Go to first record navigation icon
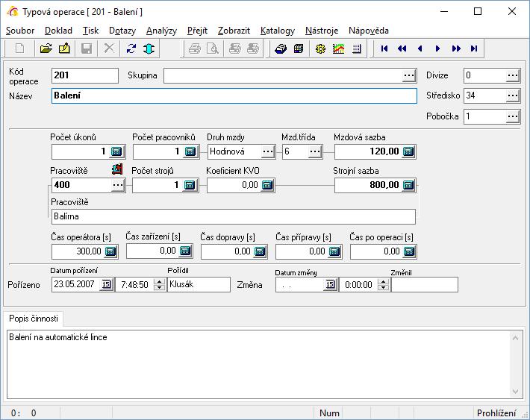Image resolution: width=530 pixels, height=420 pixels. [x=384, y=48]
